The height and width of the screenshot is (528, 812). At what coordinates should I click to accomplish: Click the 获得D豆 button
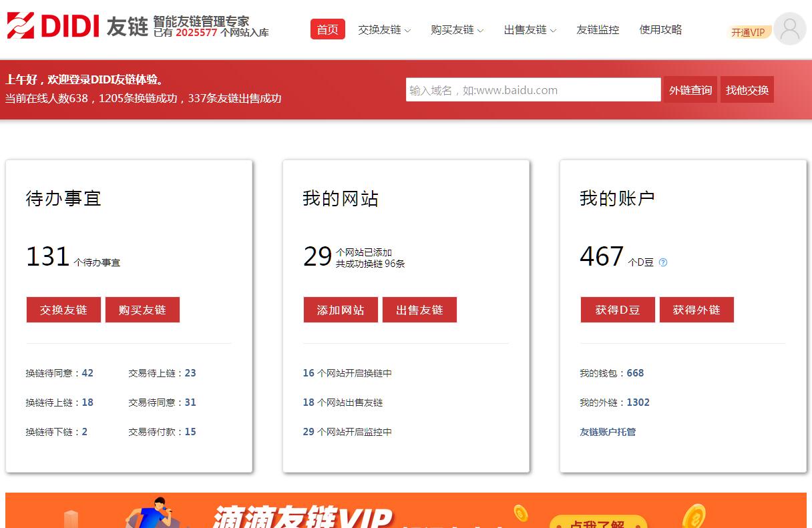[618, 310]
